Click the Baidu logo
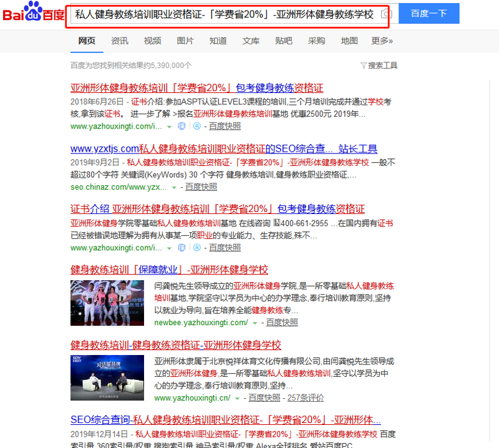Viewport: 499px width, 448px height. click(x=34, y=12)
